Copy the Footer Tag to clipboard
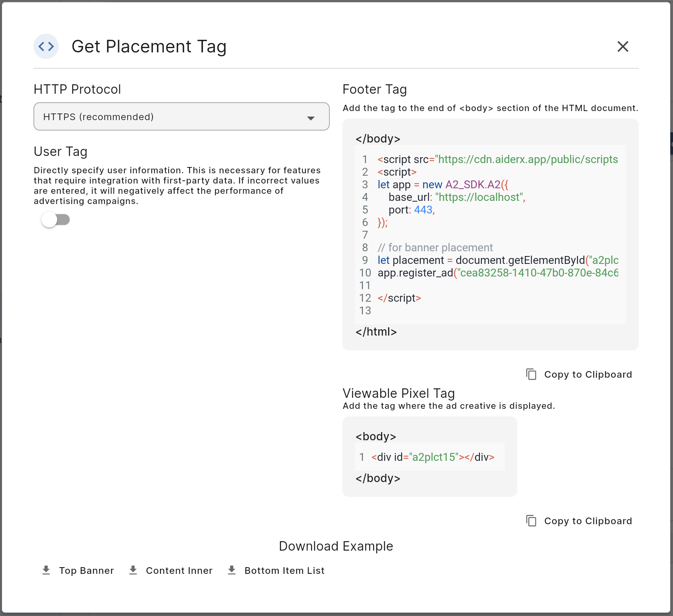Screen dimensions: 673x616 pos(578,374)
